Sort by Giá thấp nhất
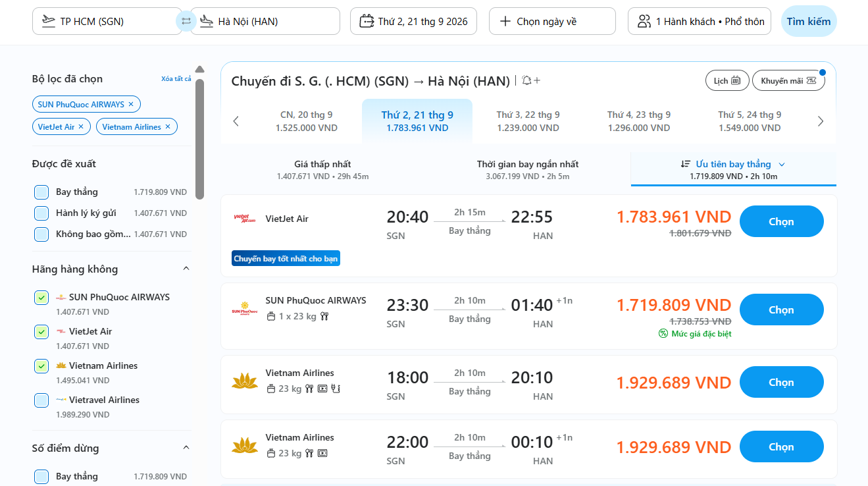868x486 pixels. click(x=322, y=170)
